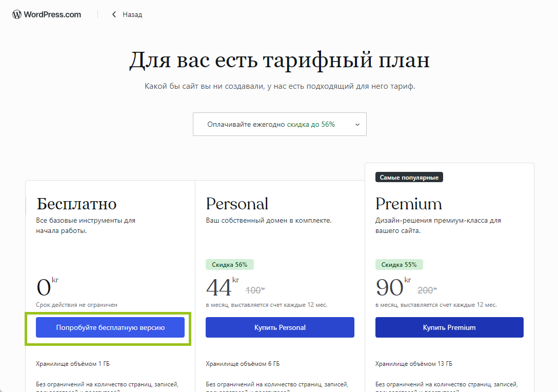Click Срок действия не ограничен text
Image resolution: width=558 pixels, height=392 pixels.
(76, 305)
